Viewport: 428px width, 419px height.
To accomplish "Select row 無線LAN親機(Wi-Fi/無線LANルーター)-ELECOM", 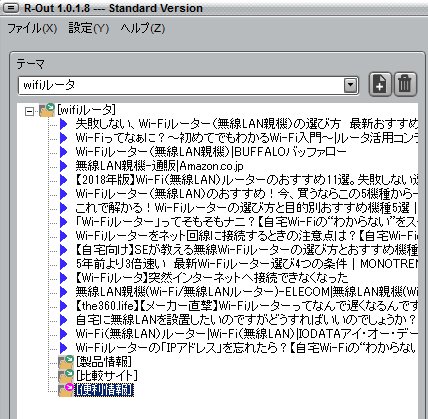I will tap(247, 292).
